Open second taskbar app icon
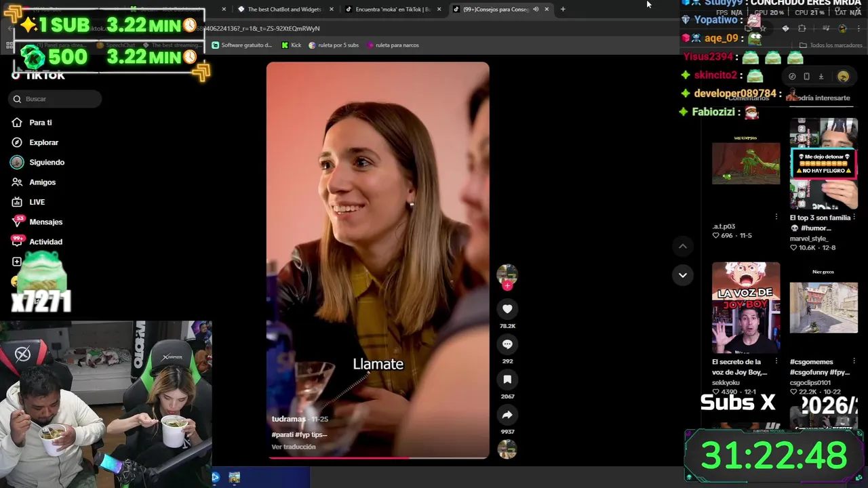The height and width of the screenshot is (488, 868). (x=235, y=477)
